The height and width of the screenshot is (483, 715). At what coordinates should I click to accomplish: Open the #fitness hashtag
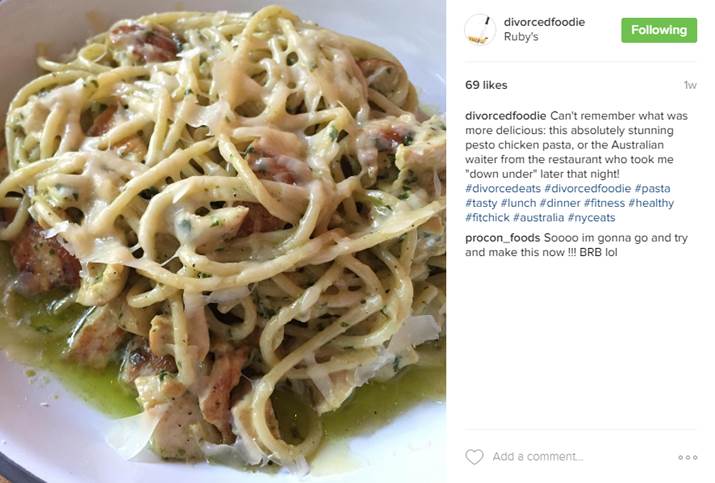coord(604,203)
